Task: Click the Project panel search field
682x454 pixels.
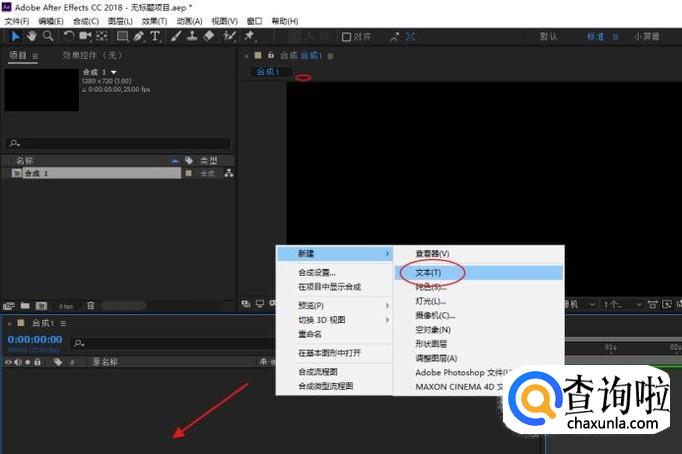Action: (x=118, y=144)
